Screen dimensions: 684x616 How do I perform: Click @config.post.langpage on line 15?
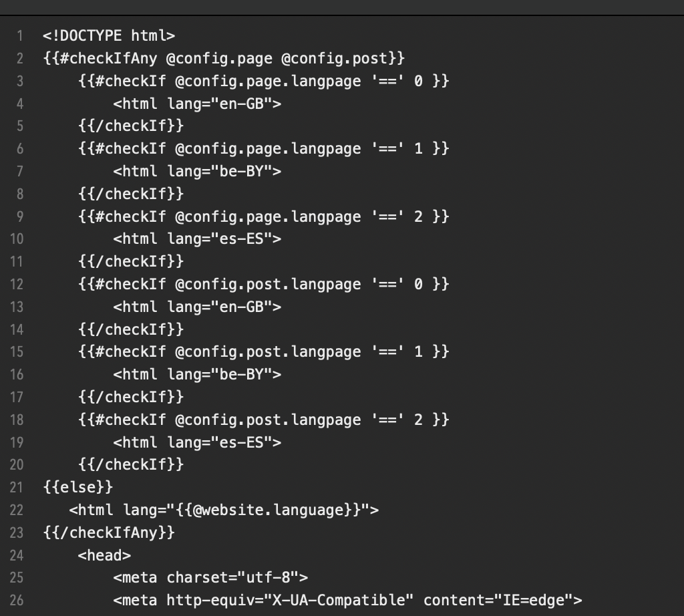pyautogui.click(x=268, y=351)
